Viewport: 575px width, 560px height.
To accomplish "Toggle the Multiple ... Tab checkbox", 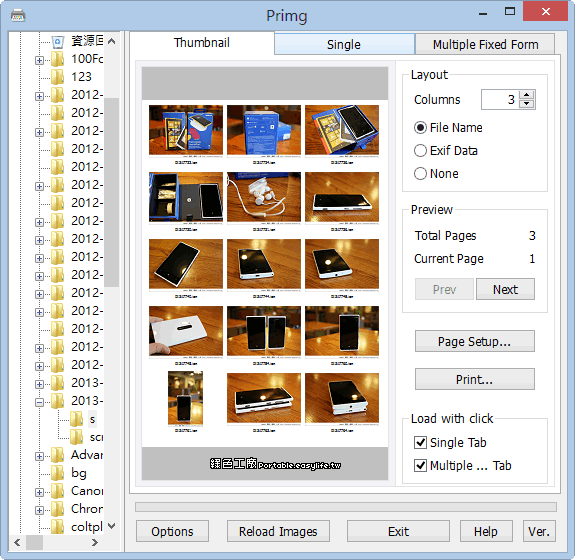I will coord(420,466).
